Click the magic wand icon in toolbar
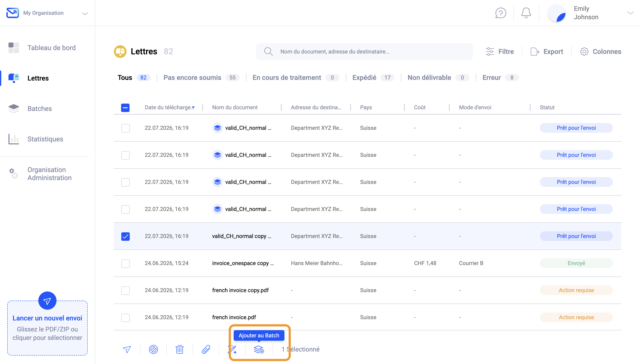The height and width of the screenshot is (364, 640). (232, 349)
